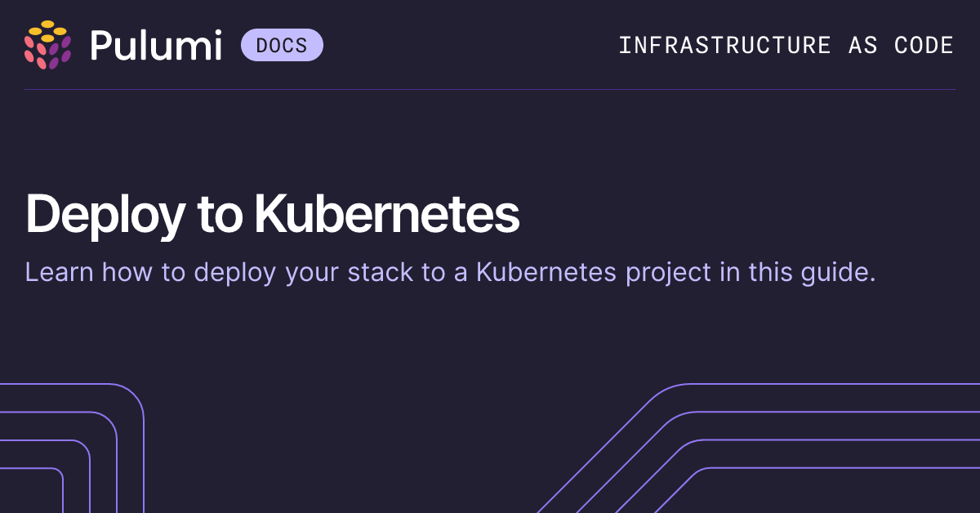Click the Deploy to Kubernetes heading
Screen dimensions: 980x513
point(273,215)
